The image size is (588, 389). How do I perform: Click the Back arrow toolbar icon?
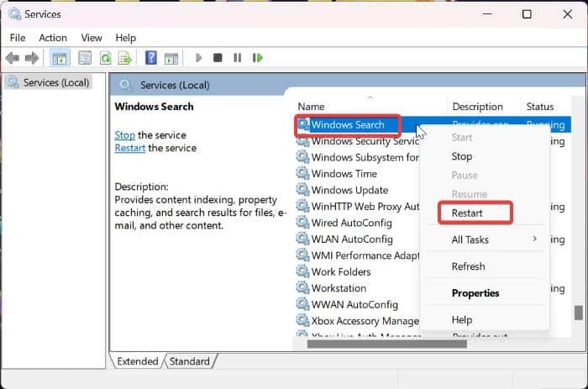(13, 58)
